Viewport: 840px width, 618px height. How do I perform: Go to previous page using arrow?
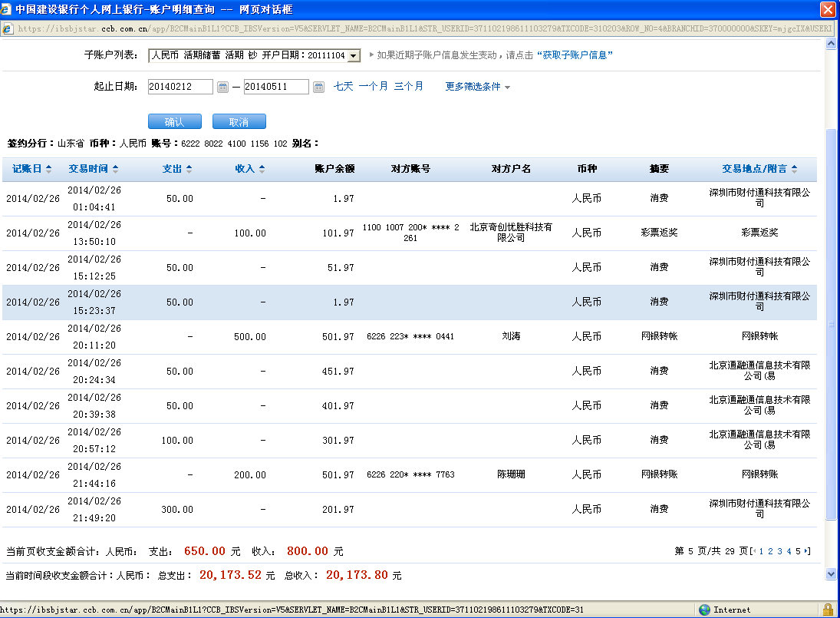(x=753, y=551)
